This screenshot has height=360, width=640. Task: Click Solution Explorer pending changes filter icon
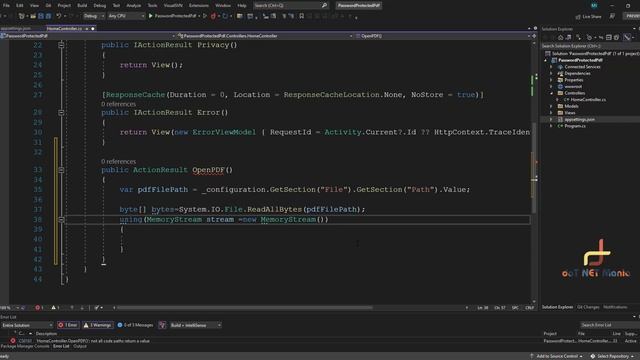tap(589, 38)
